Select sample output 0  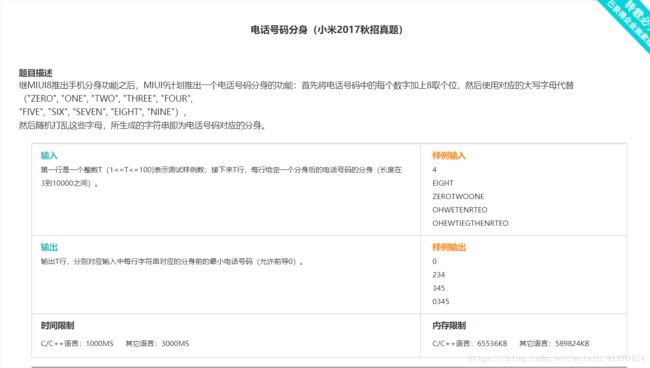[434, 261]
